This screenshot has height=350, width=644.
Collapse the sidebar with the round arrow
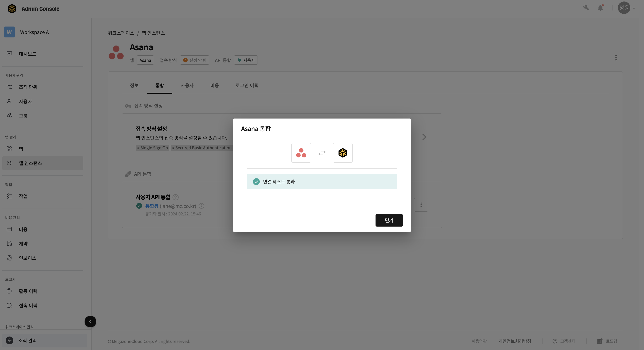[90, 322]
